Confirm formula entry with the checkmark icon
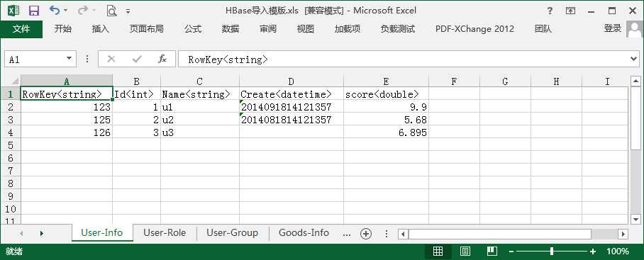Image resolution: width=644 pixels, height=260 pixels. pos(137,59)
